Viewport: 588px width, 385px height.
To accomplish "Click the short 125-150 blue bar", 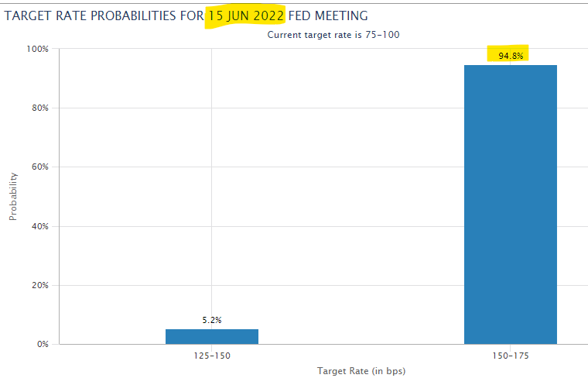I will click(x=211, y=336).
